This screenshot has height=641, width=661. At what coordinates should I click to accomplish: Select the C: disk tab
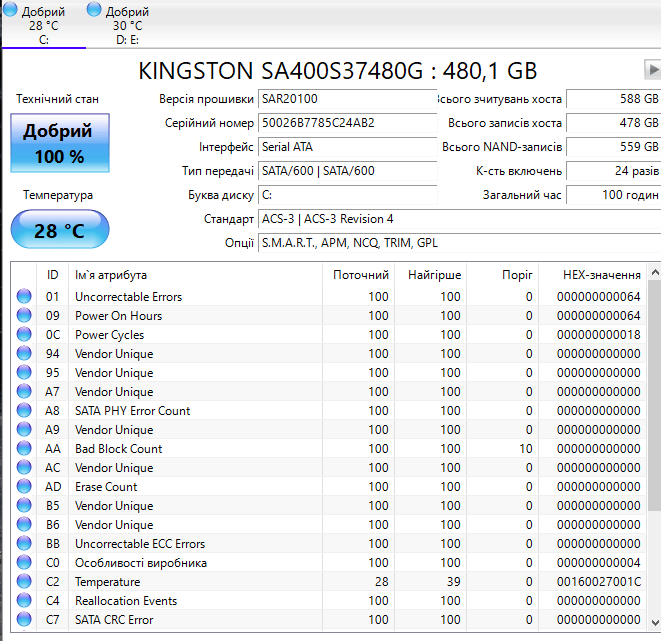point(44,25)
